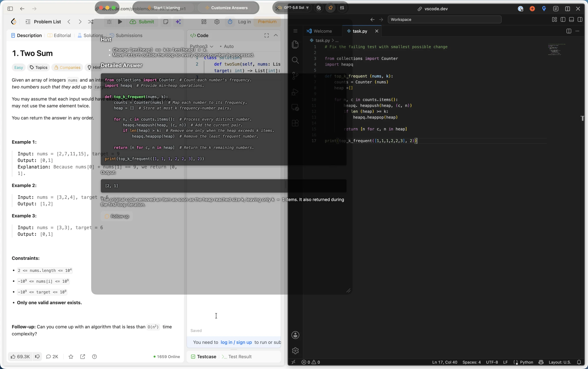Toggle VS Code secondary side bar

(580, 20)
